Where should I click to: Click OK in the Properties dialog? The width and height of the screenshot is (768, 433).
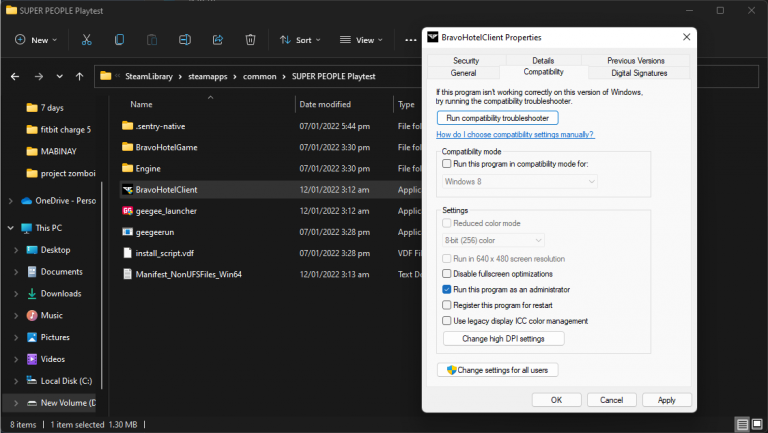point(556,400)
